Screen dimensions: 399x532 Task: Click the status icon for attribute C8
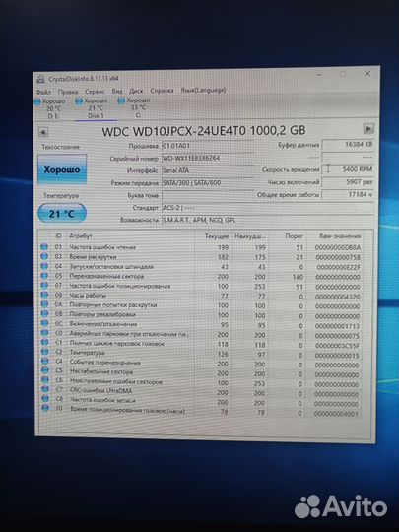[x=45, y=399]
